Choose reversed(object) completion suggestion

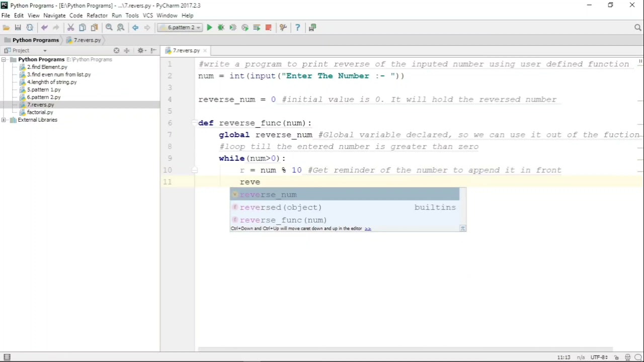tap(345, 207)
